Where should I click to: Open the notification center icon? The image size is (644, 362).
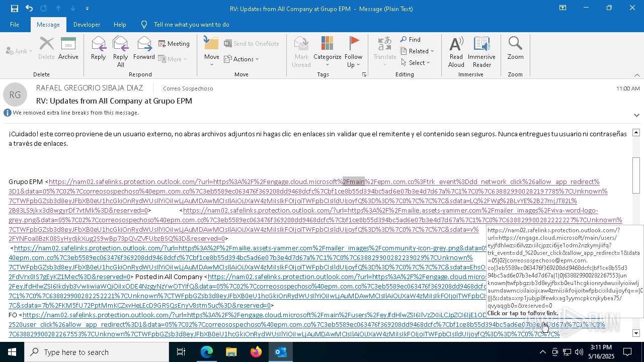tap(627, 352)
